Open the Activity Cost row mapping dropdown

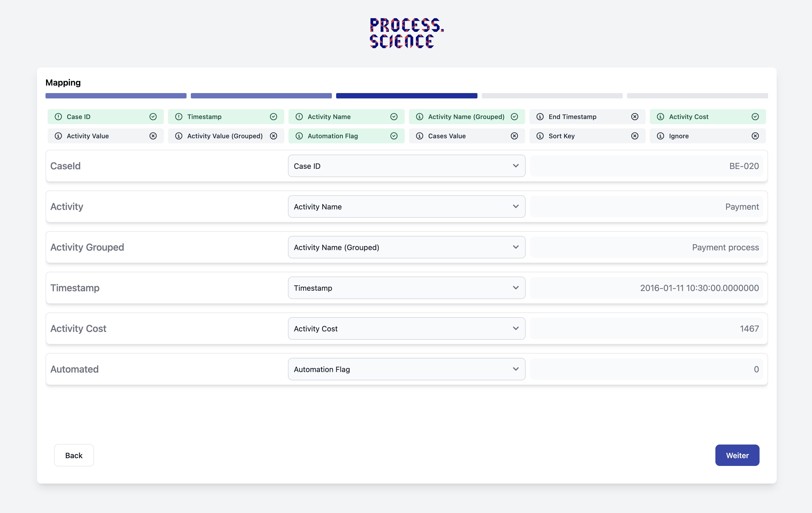(x=406, y=328)
